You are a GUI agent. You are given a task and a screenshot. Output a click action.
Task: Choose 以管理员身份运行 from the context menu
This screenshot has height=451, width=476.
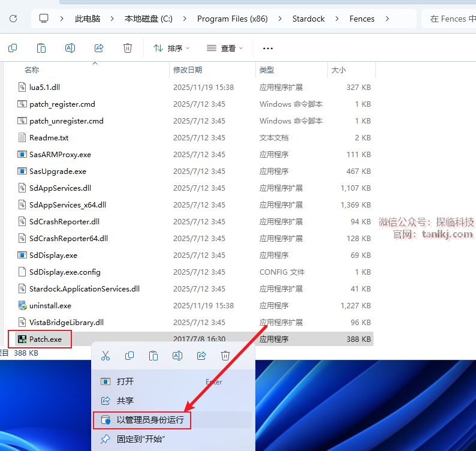pyautogui.click(x=150, y=420)
